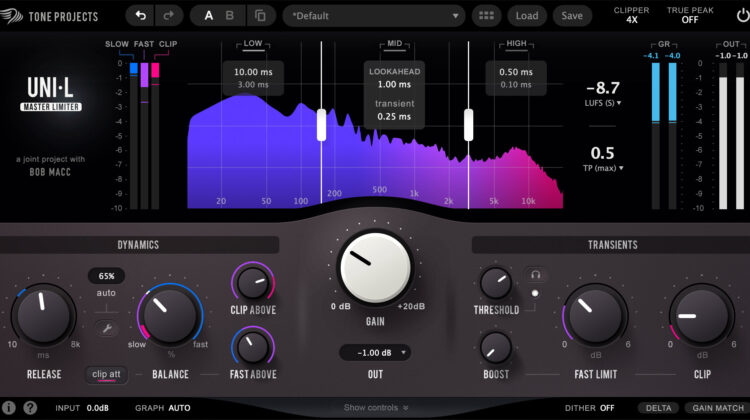Enable GAIN MATCH
The image size is (750, 420).
(717, 408)
